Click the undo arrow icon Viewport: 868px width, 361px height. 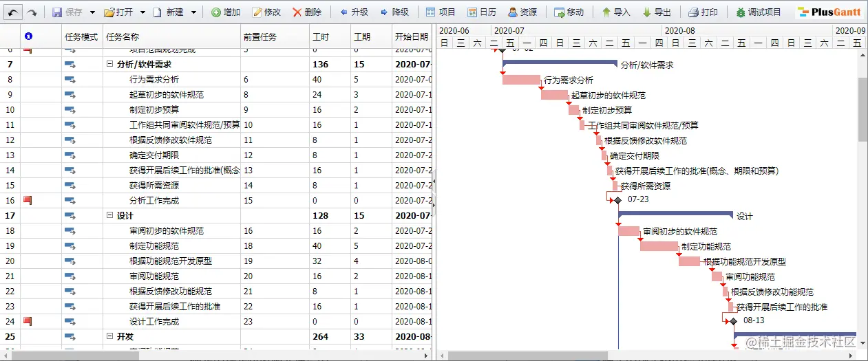coord(14,12)
